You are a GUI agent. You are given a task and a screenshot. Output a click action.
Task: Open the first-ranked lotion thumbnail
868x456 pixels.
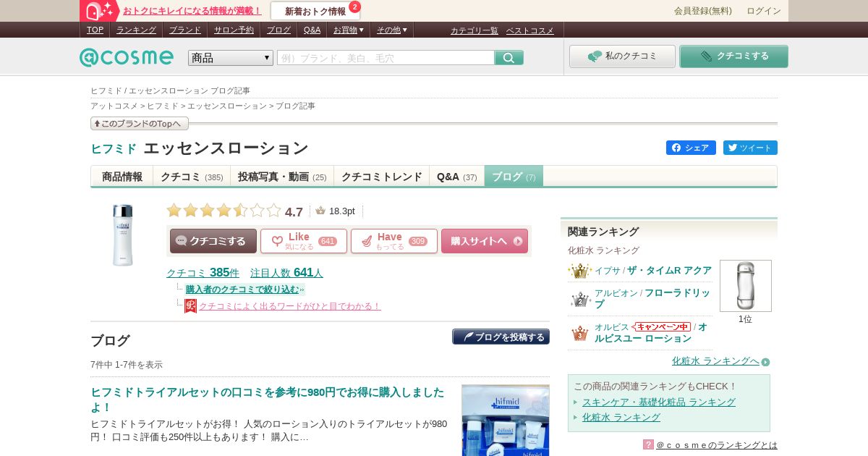pyautogui.click(x=745, y=286)
